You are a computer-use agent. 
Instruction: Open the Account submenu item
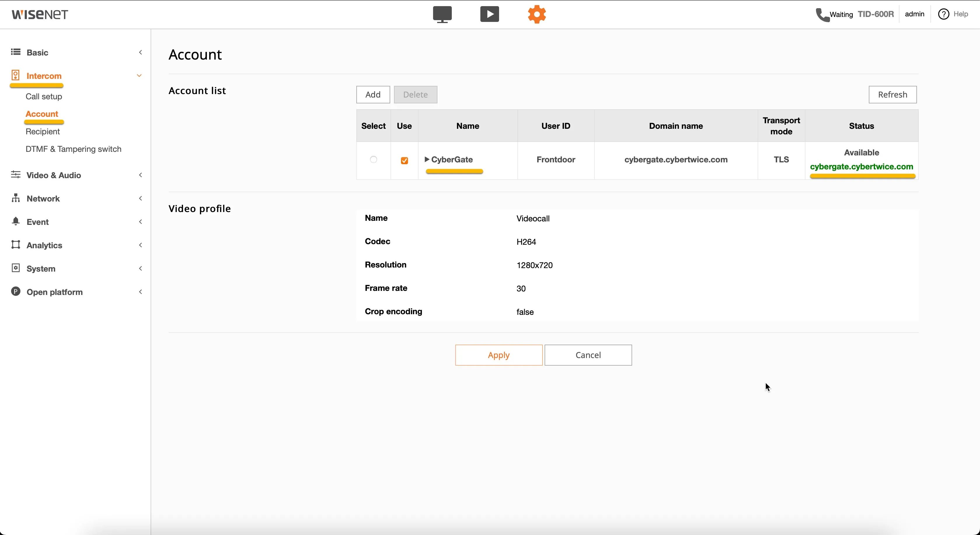pos(42,114)
